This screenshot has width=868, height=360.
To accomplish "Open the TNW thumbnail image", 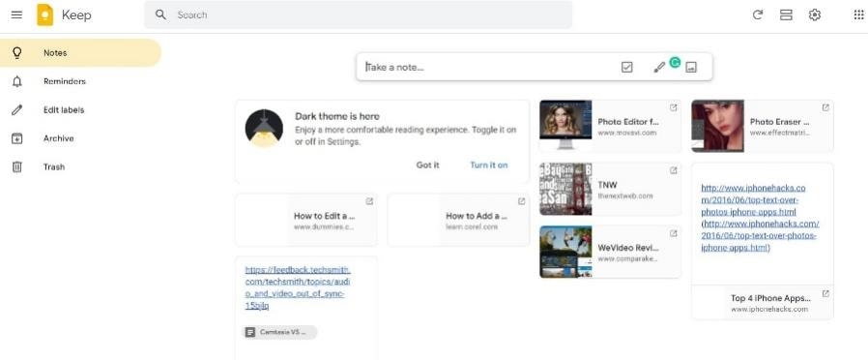I will [565, 189].
